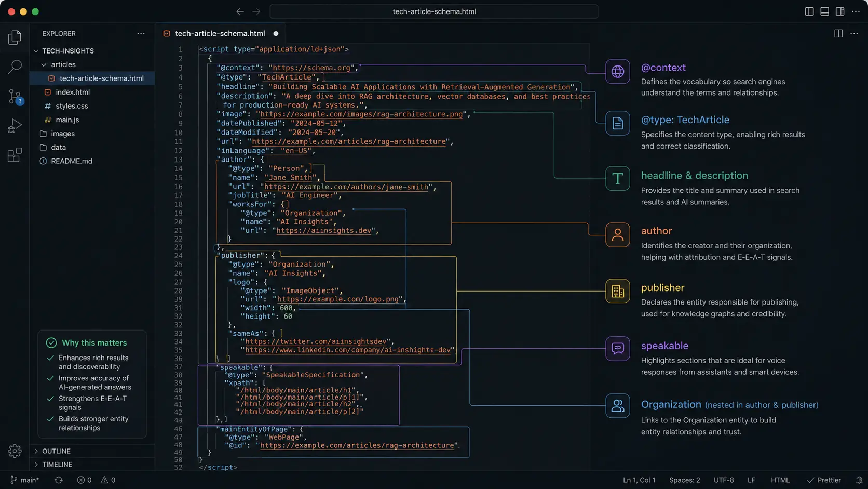
Task: Open the rag-architecture.png image URL
Action: (361, 114)
